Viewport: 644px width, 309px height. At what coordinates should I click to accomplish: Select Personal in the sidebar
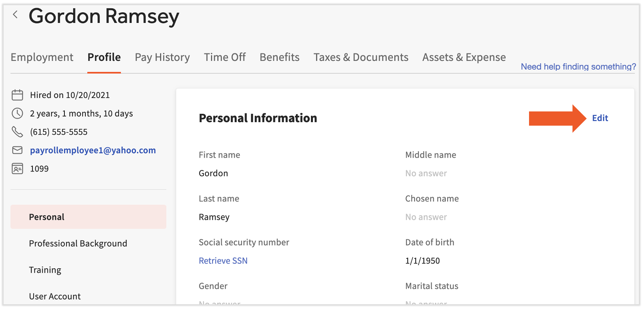coord(47,217)
